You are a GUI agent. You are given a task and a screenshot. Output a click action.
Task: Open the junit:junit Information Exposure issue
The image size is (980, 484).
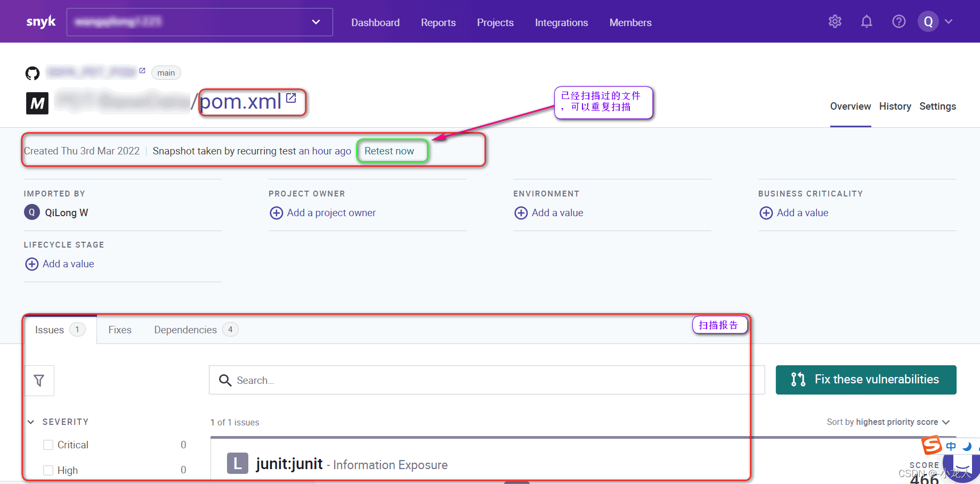pos(352,464)
